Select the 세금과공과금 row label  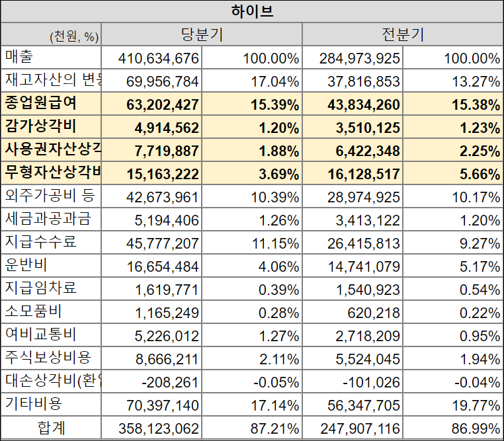tap(51, 219)
